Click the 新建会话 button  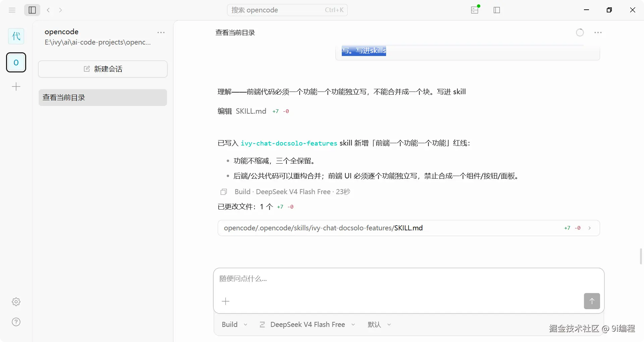click(103, 69)
